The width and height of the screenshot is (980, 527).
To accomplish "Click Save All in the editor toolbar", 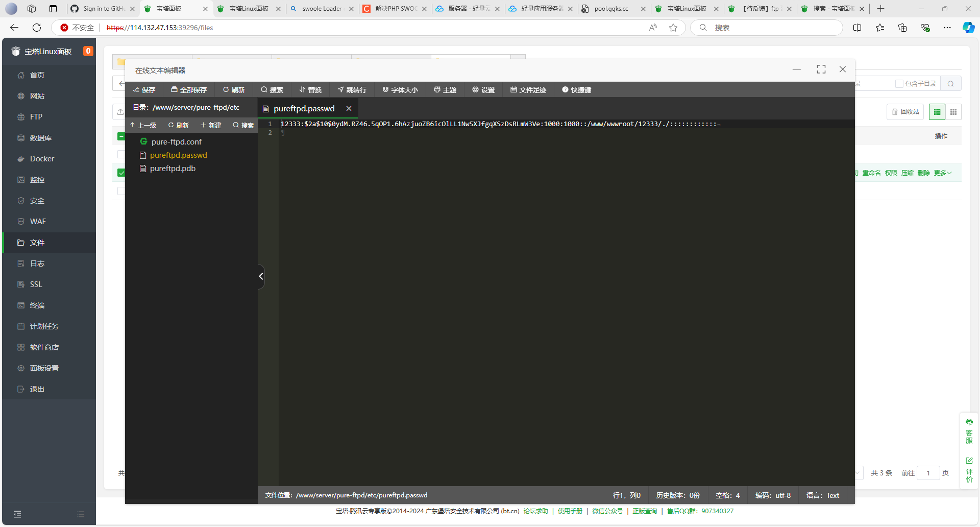I will tap(189, 90).
